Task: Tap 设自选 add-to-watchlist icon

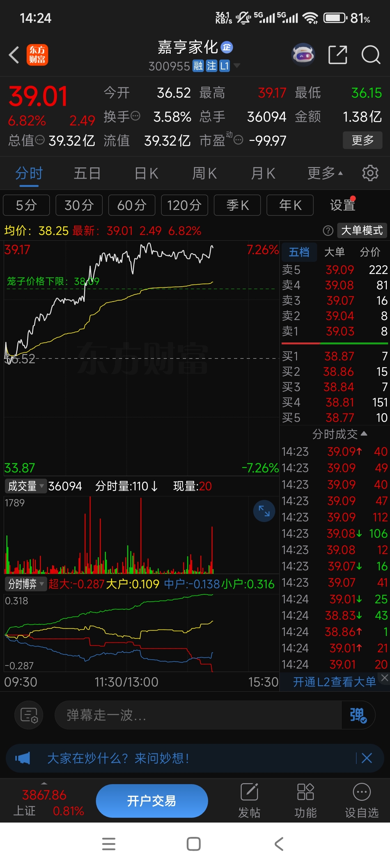Action: pyautogui.click(x=362, y=800)
